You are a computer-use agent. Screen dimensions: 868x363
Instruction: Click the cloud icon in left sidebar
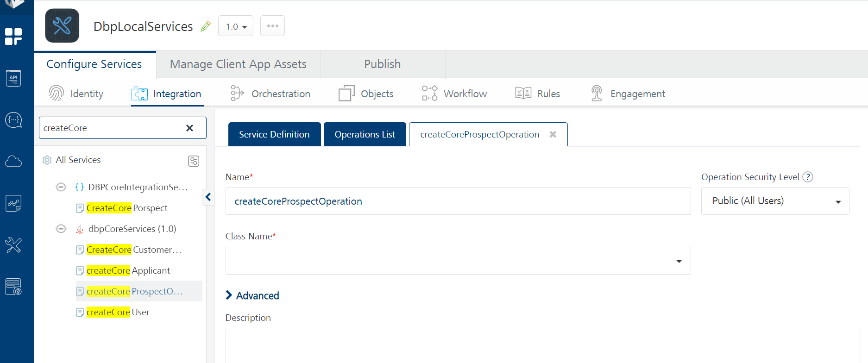13,162
